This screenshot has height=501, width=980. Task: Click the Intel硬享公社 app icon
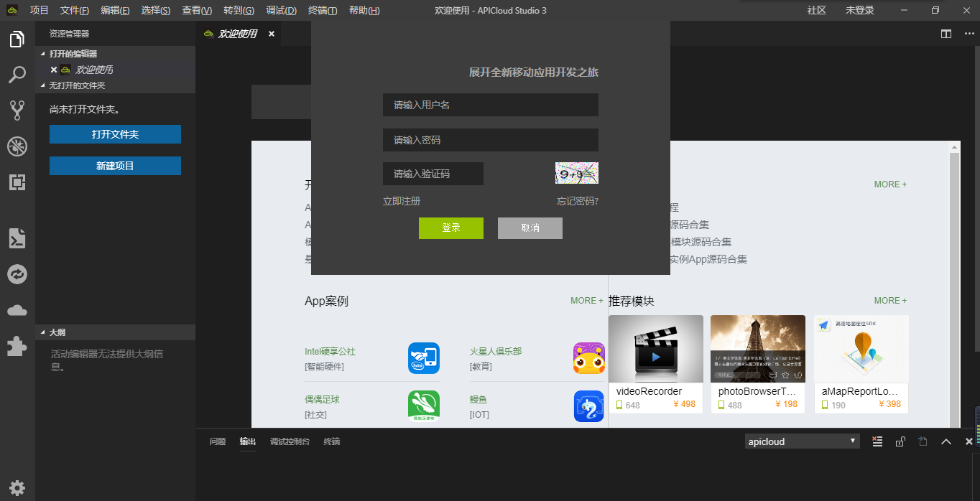click(x=424, y=358)
